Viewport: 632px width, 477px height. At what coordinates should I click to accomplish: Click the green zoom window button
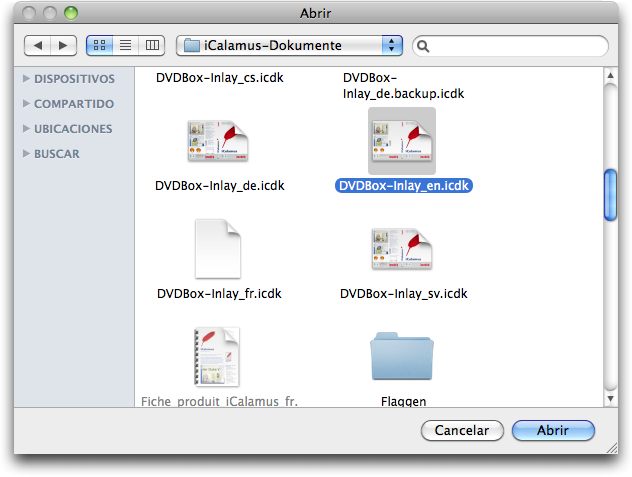71,13
